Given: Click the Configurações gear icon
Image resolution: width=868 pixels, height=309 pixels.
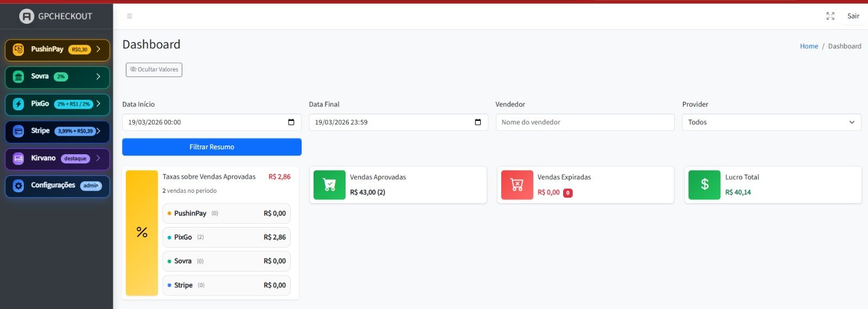Looking at the screenshot, I should click(x=18, y=186).
